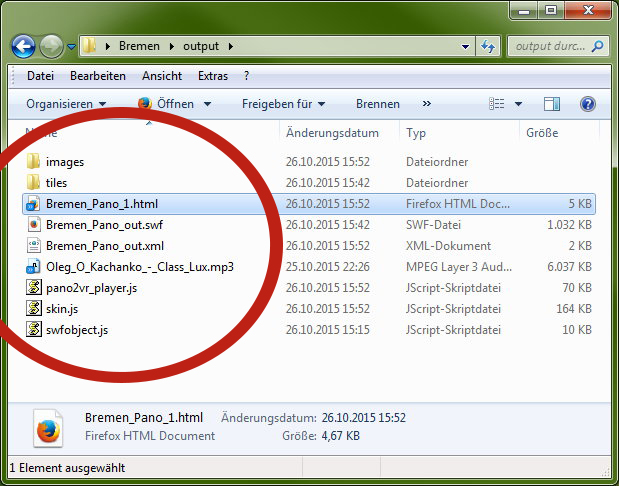This screenshot has width=619, height=486.
Task: Click the Bremen_Pano_out.swf file icon
Action: click(34, 225)
